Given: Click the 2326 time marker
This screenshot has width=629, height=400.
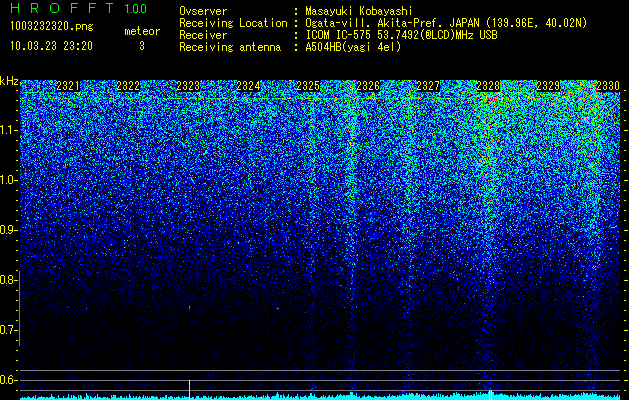Looking at the screenshot, I should click(368, 86).
